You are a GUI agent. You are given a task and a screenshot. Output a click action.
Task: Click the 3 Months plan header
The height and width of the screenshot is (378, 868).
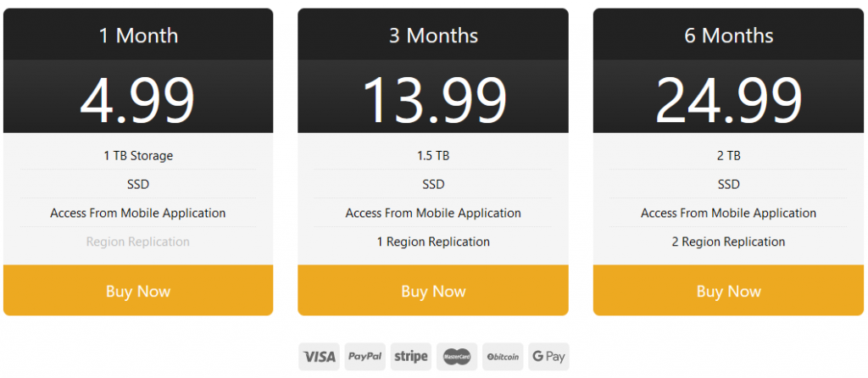click(x=433, y=35)
